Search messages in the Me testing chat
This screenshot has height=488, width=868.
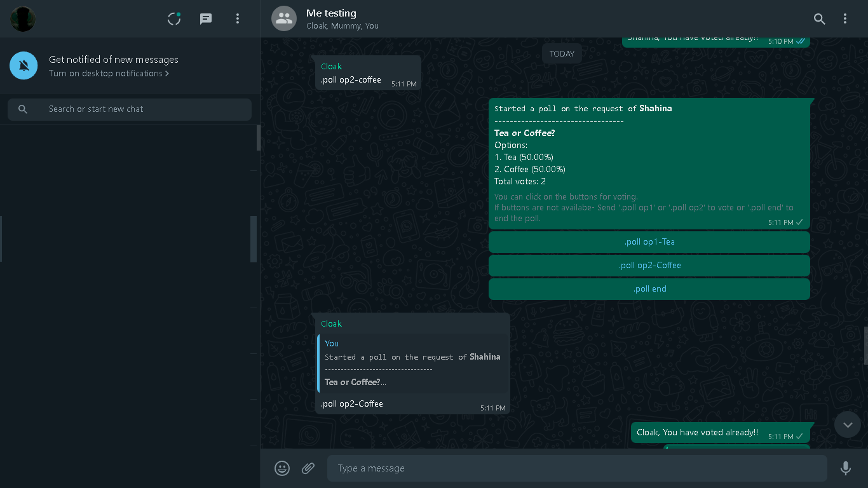point(820,19)
